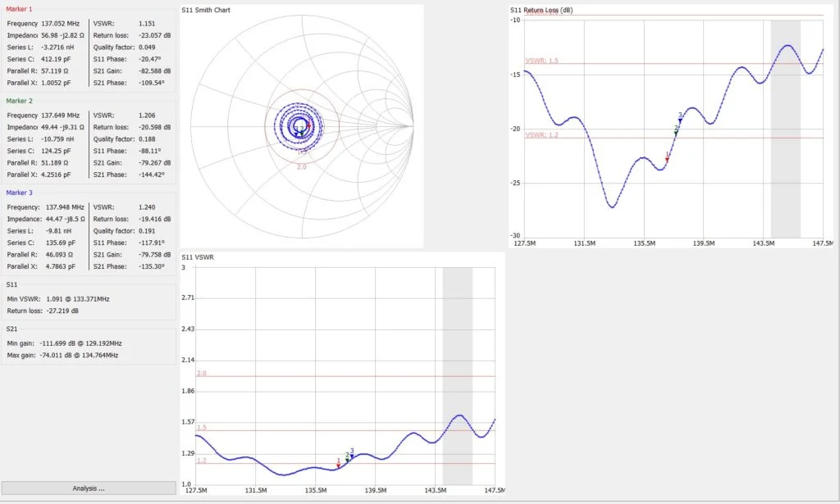Click the Analysis ... button
This screenshot has height=504, width=840.
(x=89, y=488)
